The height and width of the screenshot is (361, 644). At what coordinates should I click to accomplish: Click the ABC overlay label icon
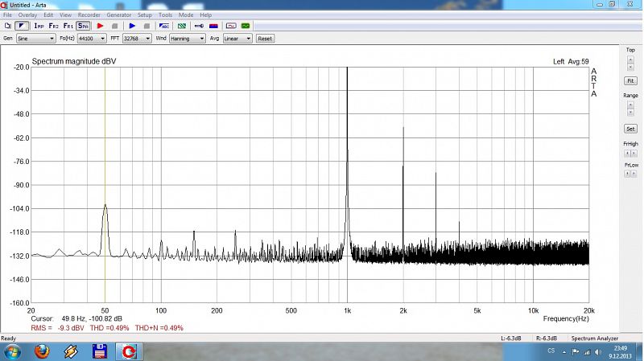coord(164,26)
